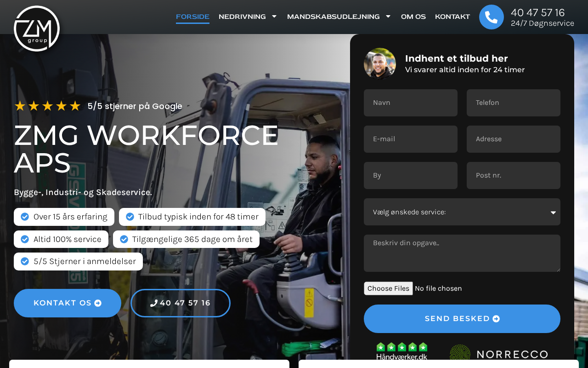Go to the Forside menu item

192,17
